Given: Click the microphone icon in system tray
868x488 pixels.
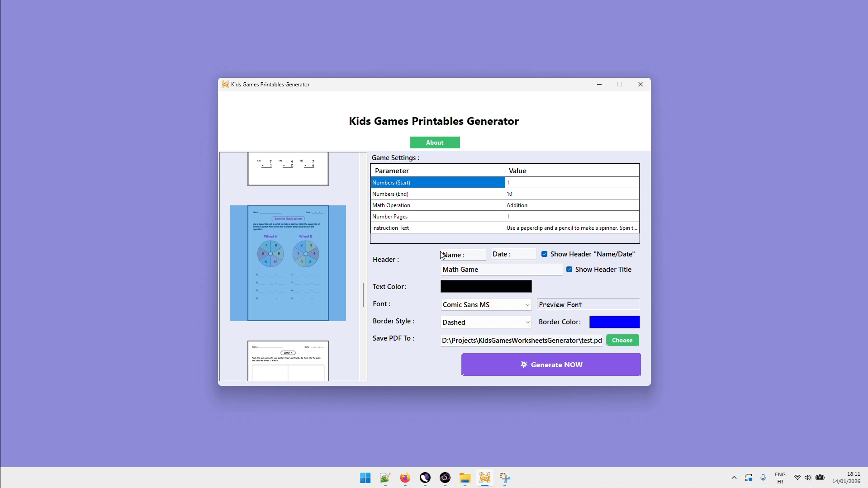Looking at the screenshot, I should coord(763,478).
